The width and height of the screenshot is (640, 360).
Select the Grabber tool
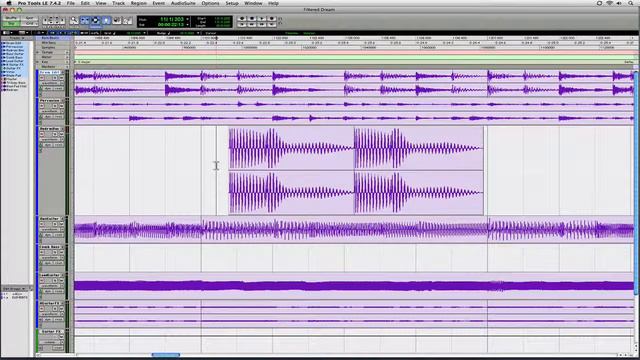(x=106, y=20)
